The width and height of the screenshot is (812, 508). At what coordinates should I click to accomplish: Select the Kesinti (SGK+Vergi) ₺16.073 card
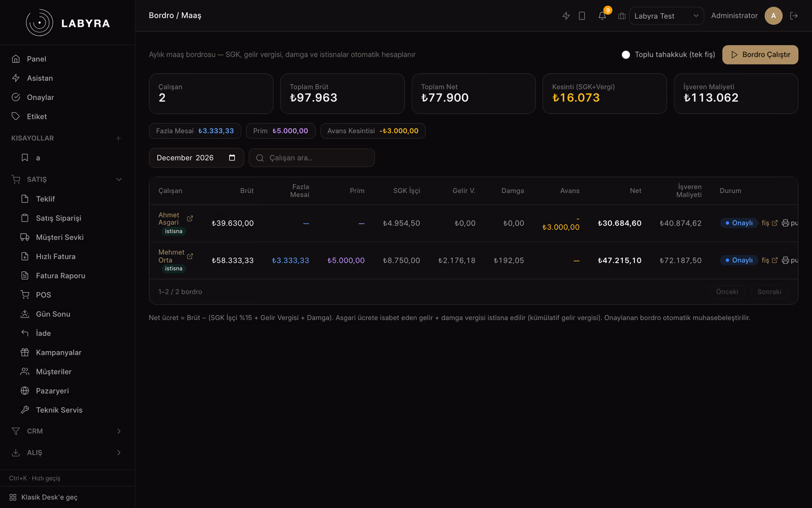pos(605,93)
